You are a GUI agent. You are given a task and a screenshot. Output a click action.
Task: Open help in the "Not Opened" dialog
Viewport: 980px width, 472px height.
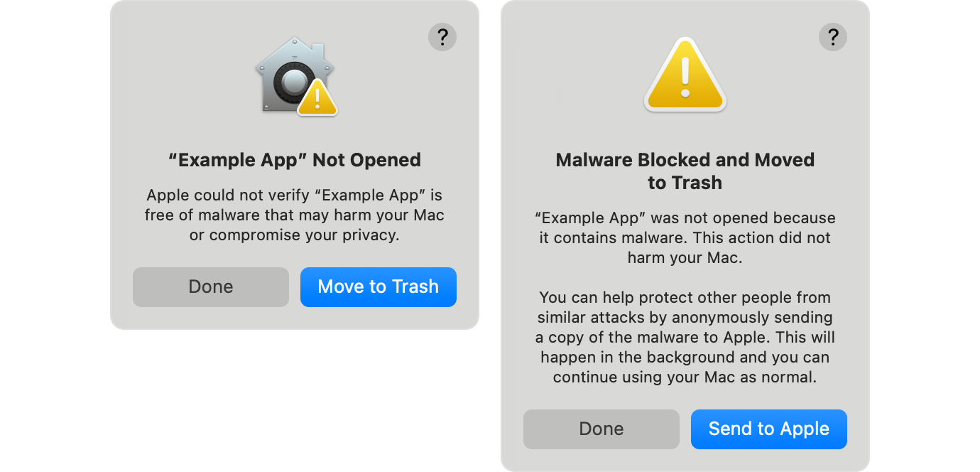[442, 36]
